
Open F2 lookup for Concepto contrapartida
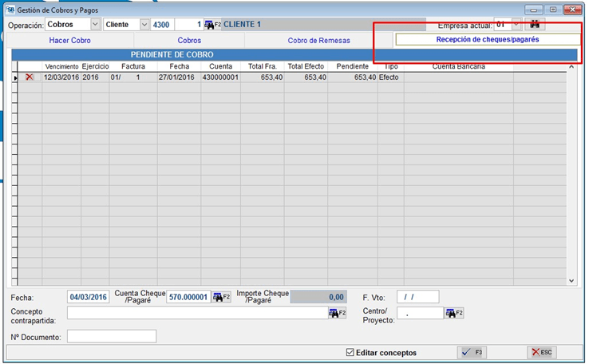338,313
